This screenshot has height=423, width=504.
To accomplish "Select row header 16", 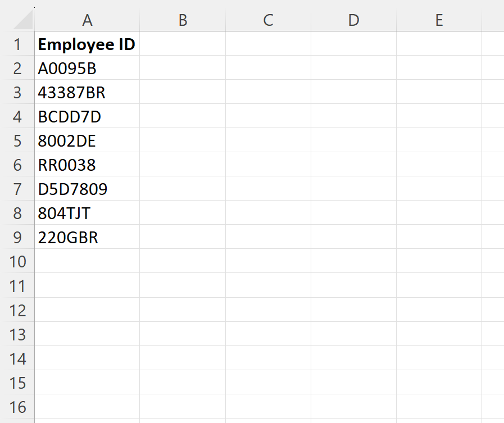I will tap(19, 407).
